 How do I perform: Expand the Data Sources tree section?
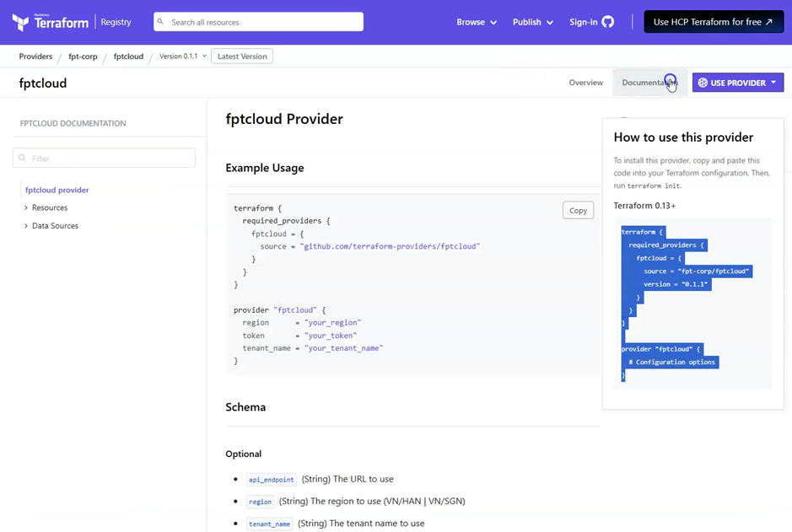pos(26,226)
